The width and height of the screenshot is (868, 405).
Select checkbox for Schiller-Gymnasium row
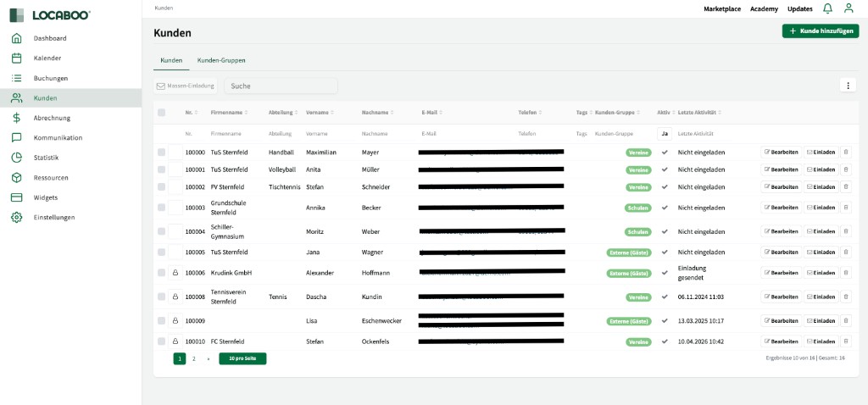coord(162,231)
